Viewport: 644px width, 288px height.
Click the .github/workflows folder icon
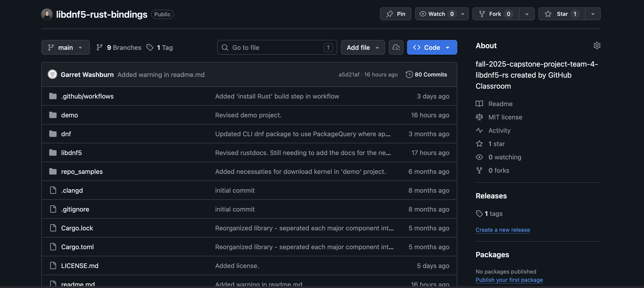click(53, 96)
